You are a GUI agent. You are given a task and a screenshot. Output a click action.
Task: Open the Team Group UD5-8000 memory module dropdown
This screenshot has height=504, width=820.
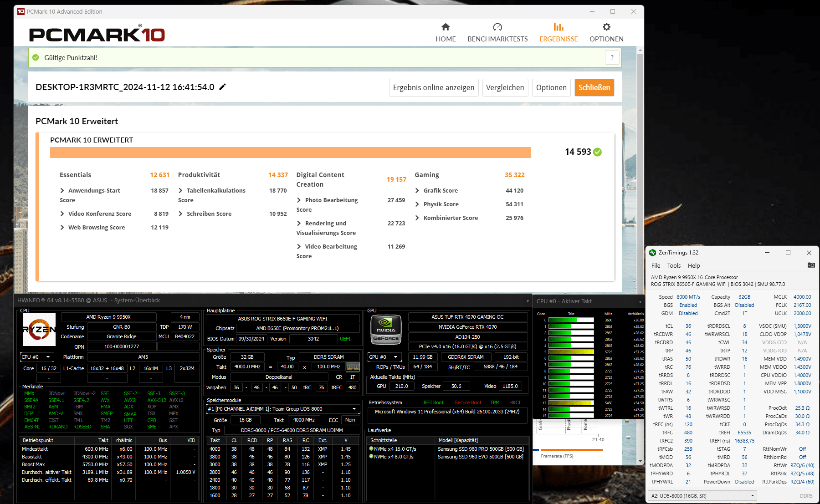pos(282,409)
